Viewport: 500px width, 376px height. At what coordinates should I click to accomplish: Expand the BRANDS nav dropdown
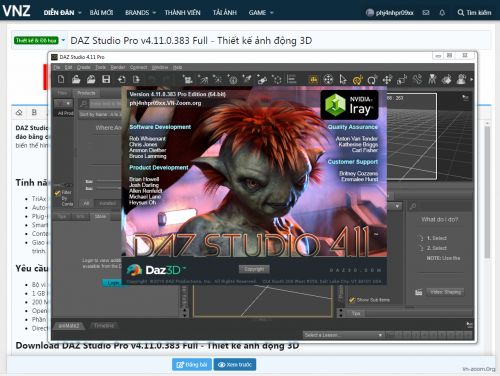[154, 13]
